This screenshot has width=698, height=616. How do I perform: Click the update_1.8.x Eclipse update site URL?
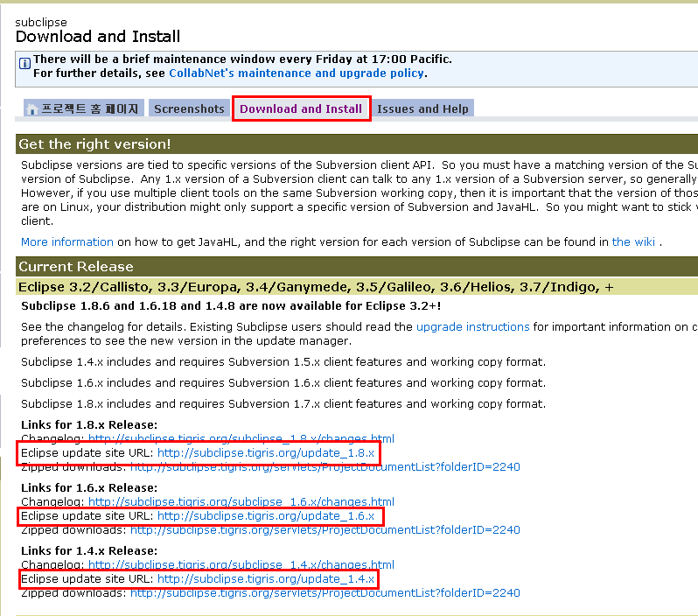[x=266, y=452]
